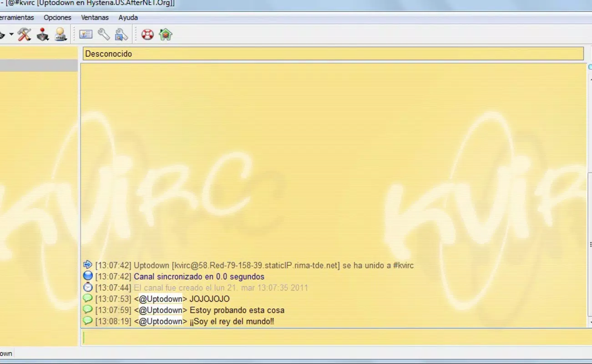The width and height of the screenshot is (592, 364).
Task: Click the text Canal sincronizado en 0.0 segundos
Action: pyautogui.click(x=199, y=277)
